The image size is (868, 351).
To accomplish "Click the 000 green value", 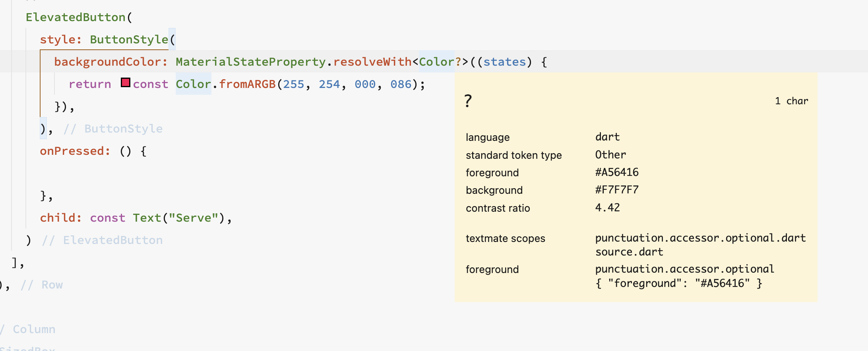I will [x=365, y=84].
